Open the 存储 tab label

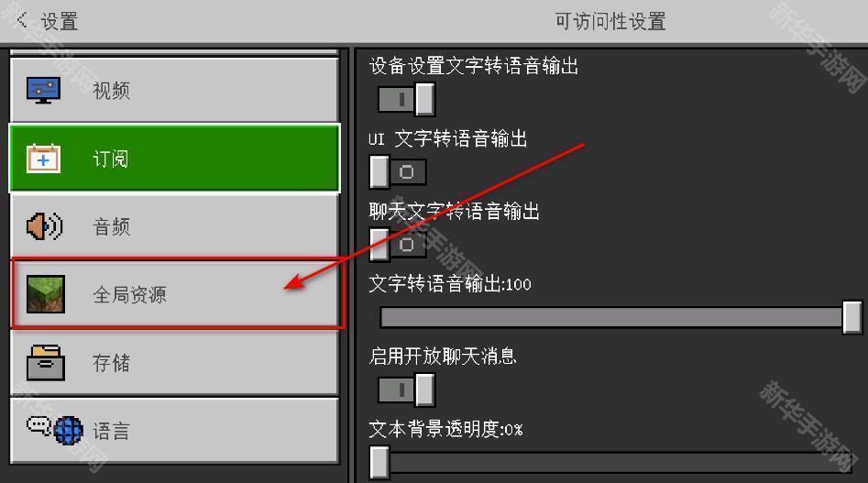pyautogui.click(x=111, y=364)
